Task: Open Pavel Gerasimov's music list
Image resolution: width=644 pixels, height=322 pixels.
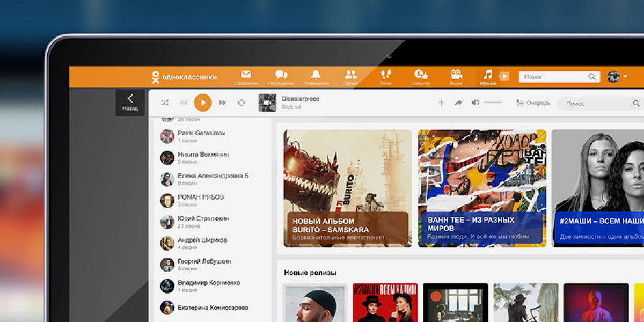Action: (x=202, y=136)
